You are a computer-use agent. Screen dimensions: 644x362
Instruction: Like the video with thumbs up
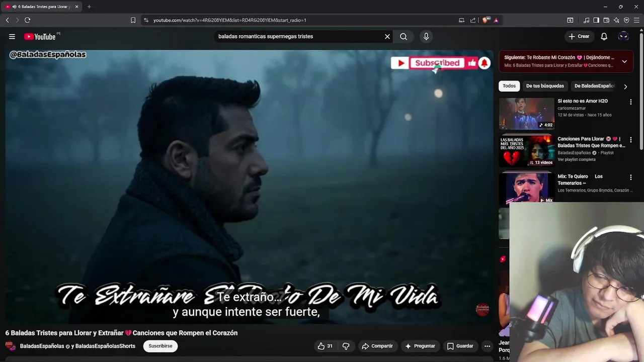[325, 346]
